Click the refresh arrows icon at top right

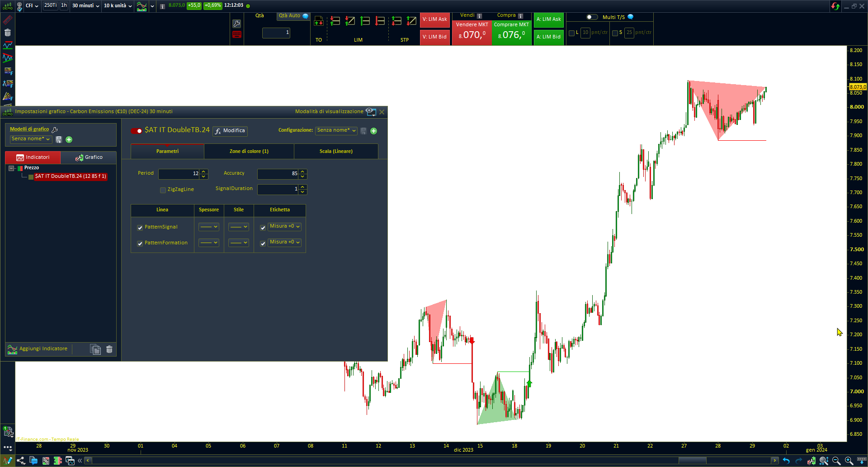[x=835, y=6]
